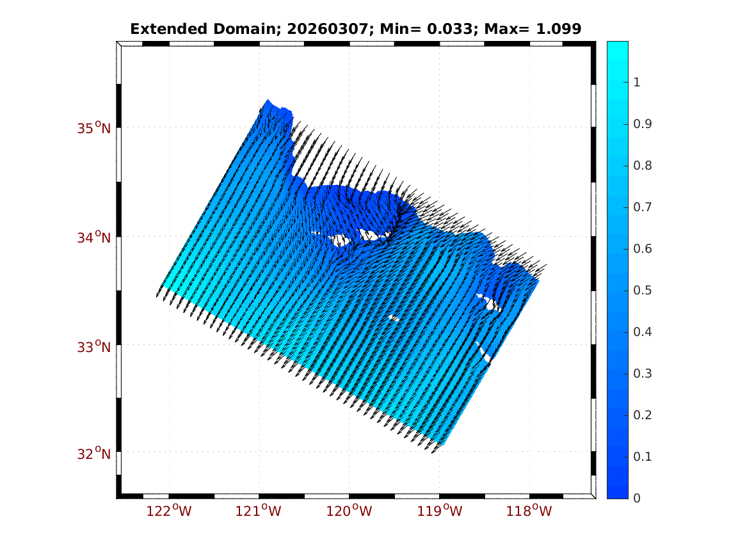747x560 pixels.
Task: Click the 121°W longitude label
Action: tap(260, 511)
